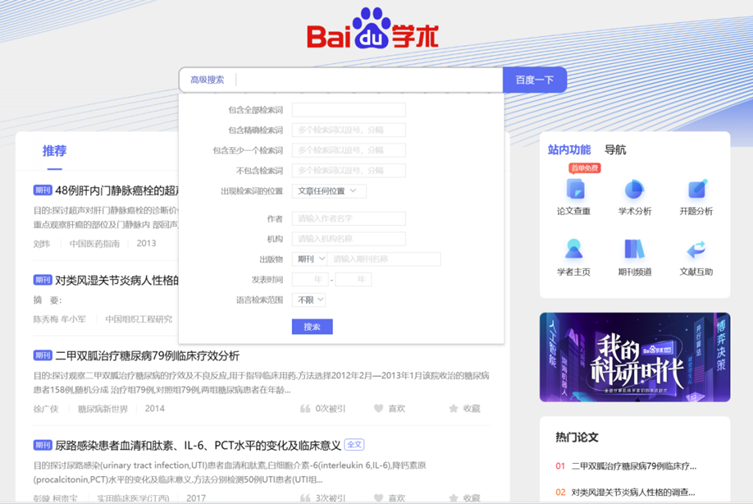Like the 尿路感染 article with heart icon
This screenshot has width=753, height=504.
tap(378, 498)
